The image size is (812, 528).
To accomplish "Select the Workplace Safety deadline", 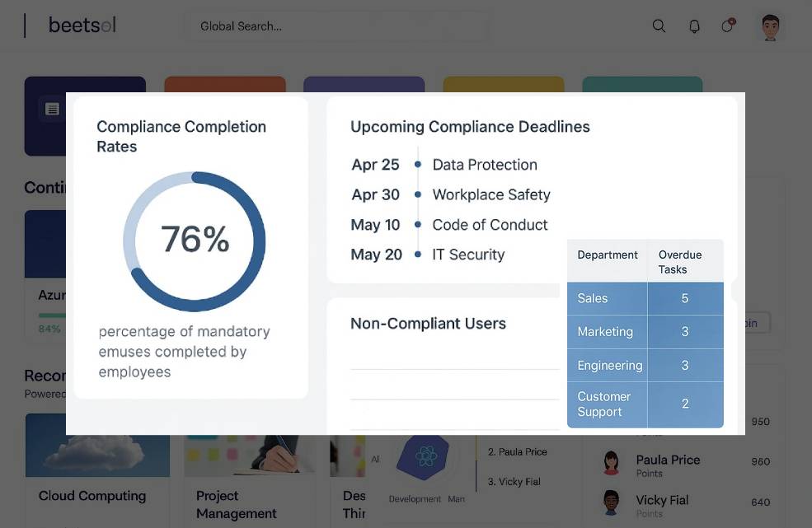I will 491,195.
